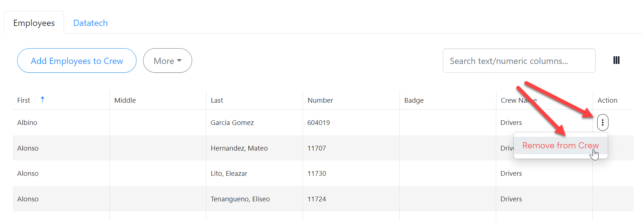Screen dimensions: 644x220
Task: Select the Lito, Eleazar row
Action: coord(229,174)
